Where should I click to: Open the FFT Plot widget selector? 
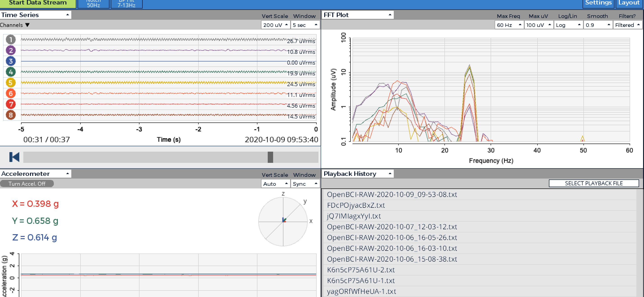358,15
